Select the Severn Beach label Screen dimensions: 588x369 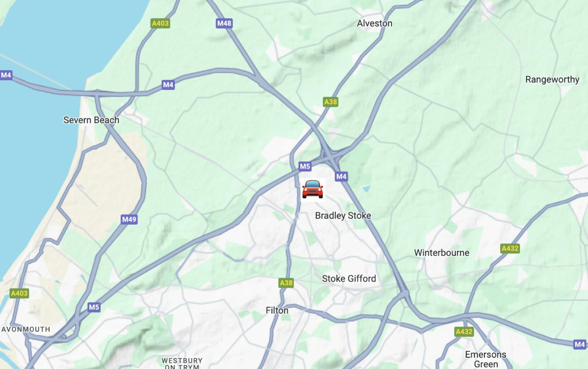91,120
